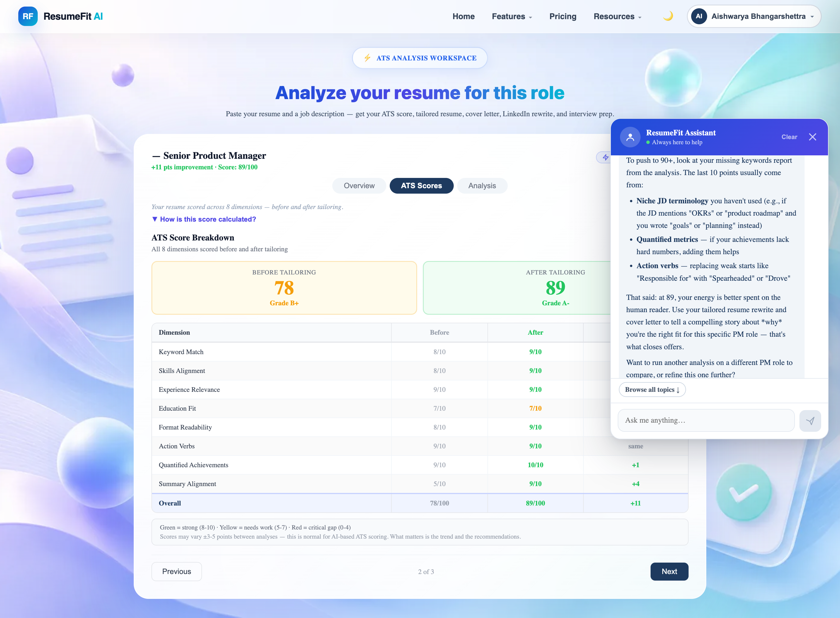Switch to the Overview tab
This screenshot has height=618, width=840.
[x=359, y=186]
